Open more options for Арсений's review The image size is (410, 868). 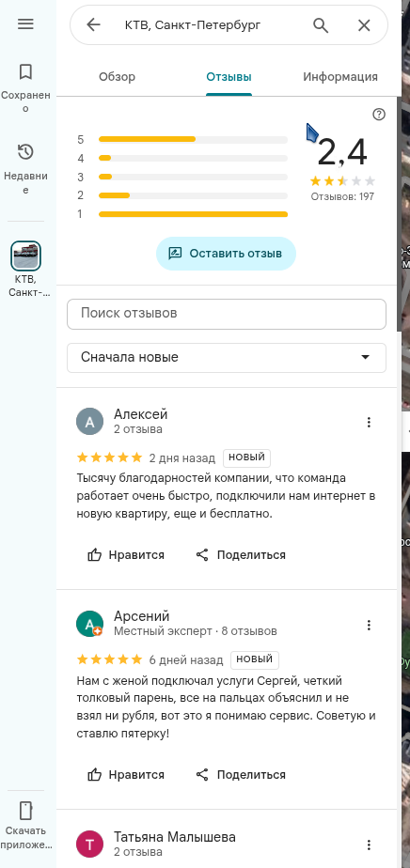[369, 625]
